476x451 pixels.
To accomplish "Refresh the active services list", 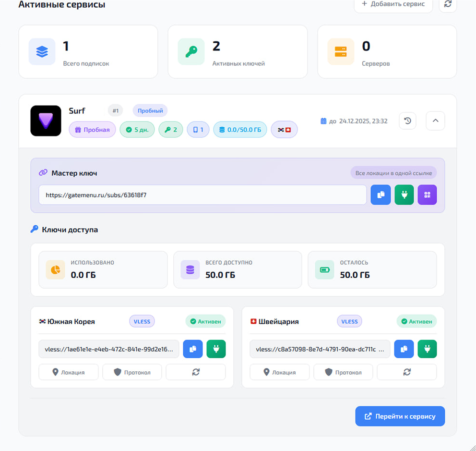I will tap(448, 4).
